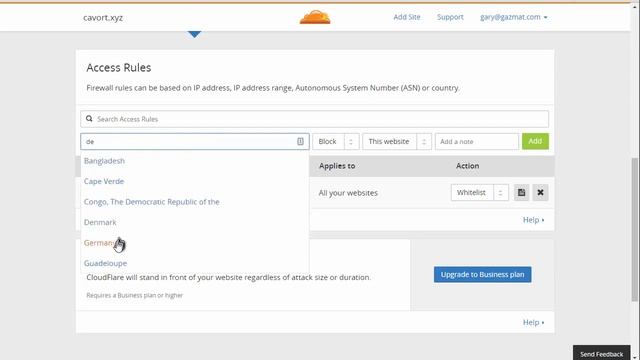
Task: Click the page vertical scrollbar
Action: [x=635, y=229]
